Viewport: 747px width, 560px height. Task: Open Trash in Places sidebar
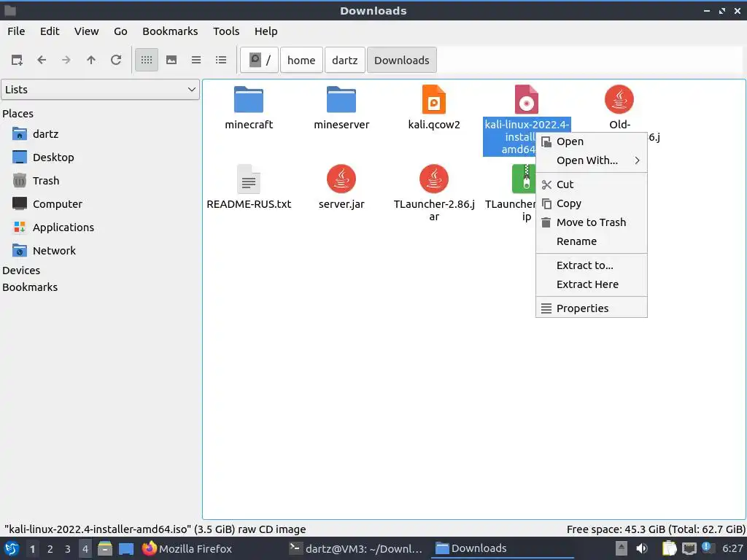coord(46,181)
